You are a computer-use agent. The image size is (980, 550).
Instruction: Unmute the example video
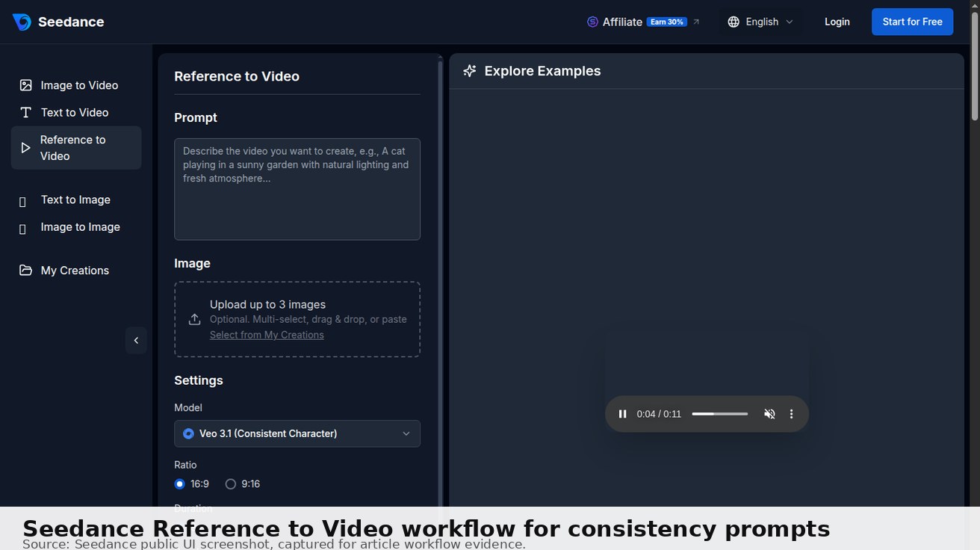coord(769,414)
